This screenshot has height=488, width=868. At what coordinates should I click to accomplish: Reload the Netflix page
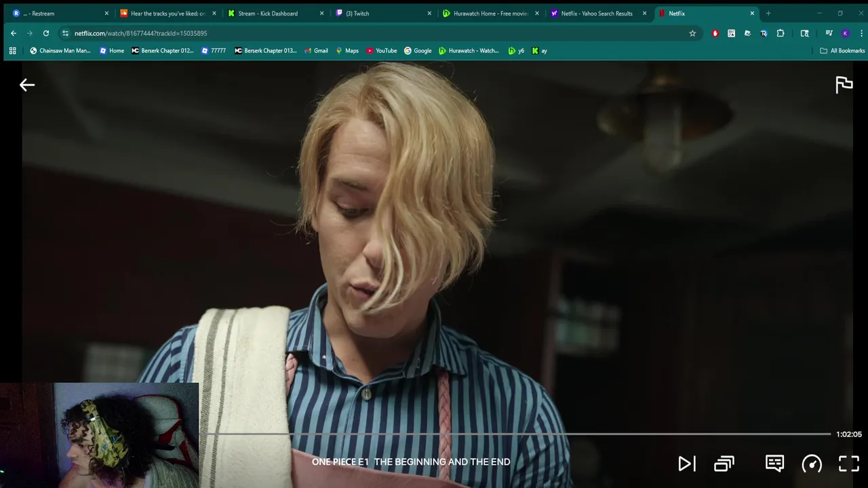46,33
